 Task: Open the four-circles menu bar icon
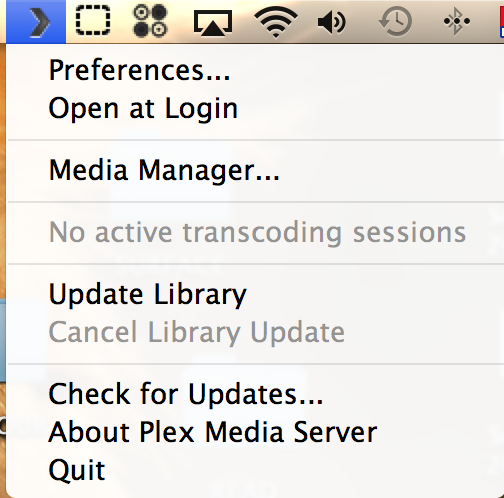point(150,21)
